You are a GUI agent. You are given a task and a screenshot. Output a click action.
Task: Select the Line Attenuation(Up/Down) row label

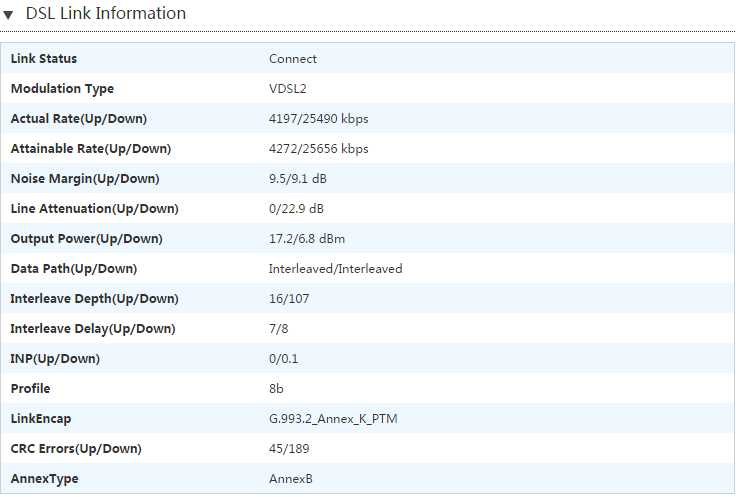pos(94,209)
